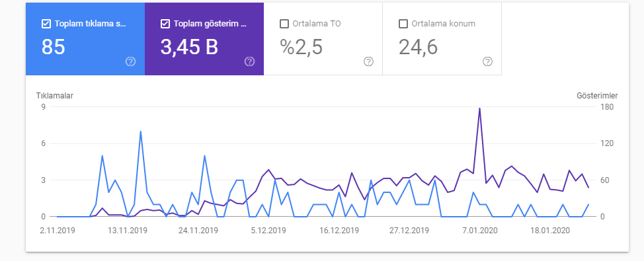Click the clicks peak near 24.11.2019
This screenshot has height=261, width=644.
point(204,155)
